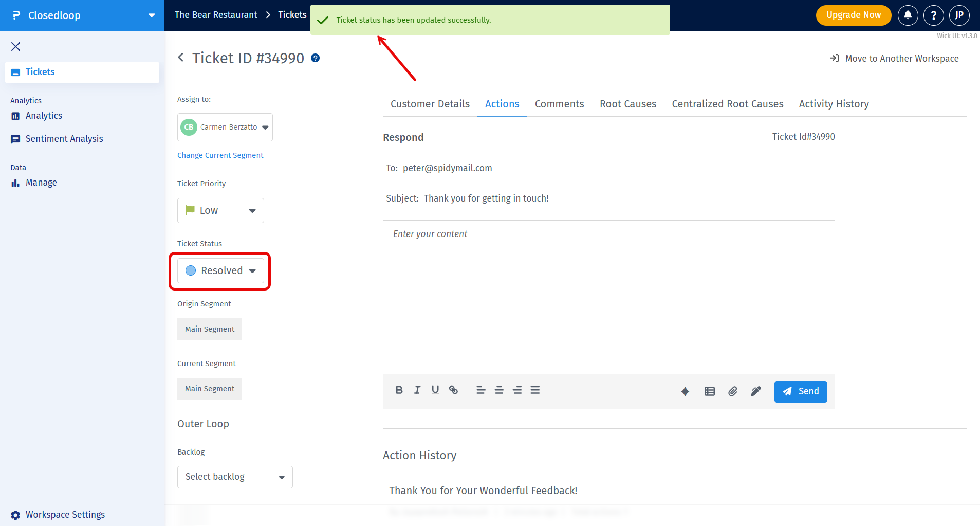Screen dimensions: 980x526
Task: Click the Tickets label in the sidebar
Action: point(40,72)
